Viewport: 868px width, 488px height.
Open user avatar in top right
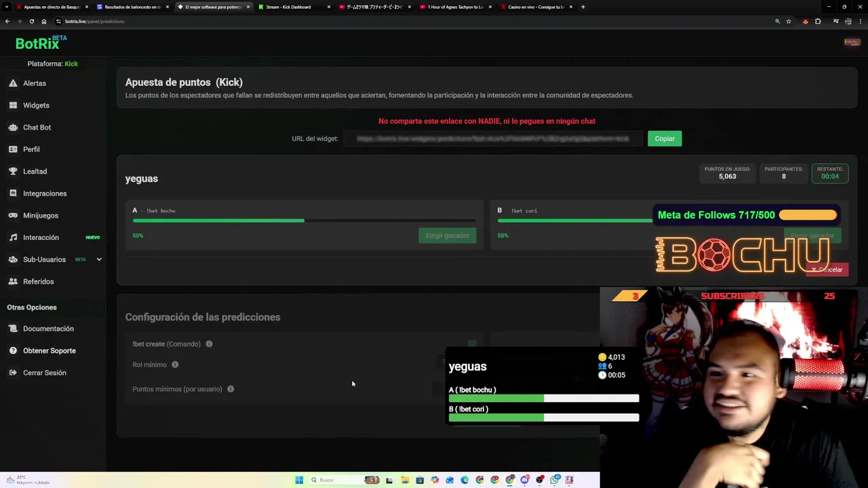[x=852, y=42]
